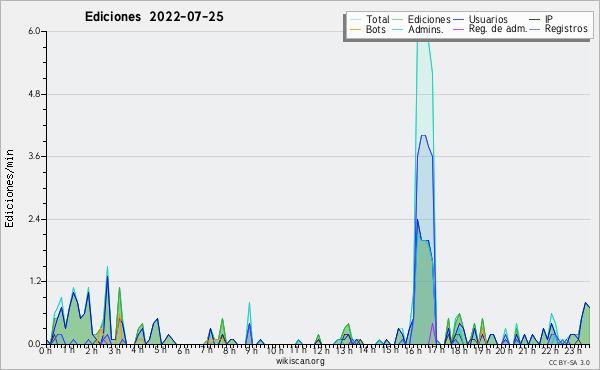Click the 3 h x-axis label

click(114, 350)
